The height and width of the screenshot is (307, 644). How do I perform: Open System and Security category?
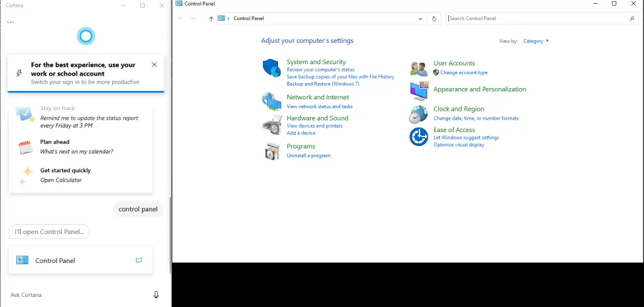(x=316, y=62)
